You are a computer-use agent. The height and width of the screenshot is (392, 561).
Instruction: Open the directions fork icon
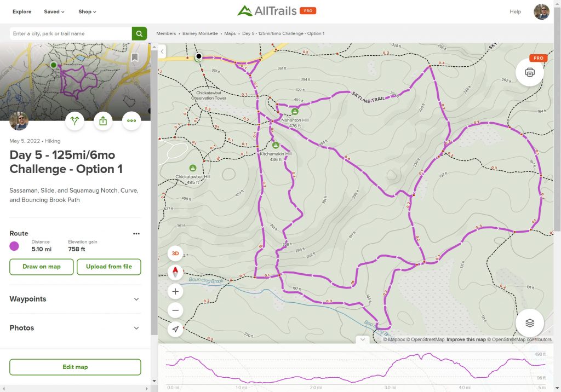click(x=75, y=121)
